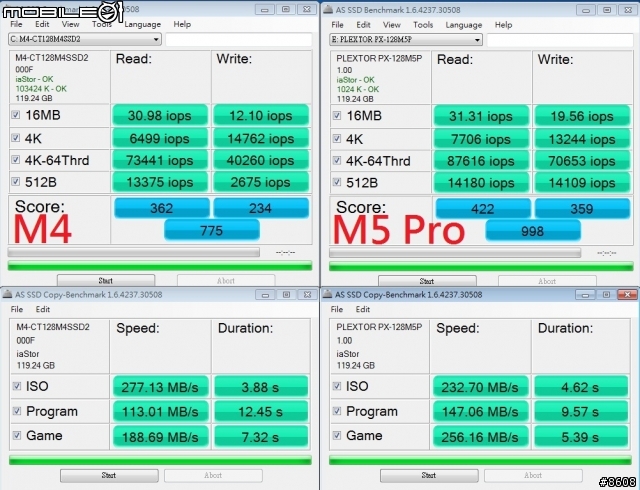This screenshot has width=640, height=490.
Task: Click 277.13 MB/s ISO speed value
Action: coord(160,387)
